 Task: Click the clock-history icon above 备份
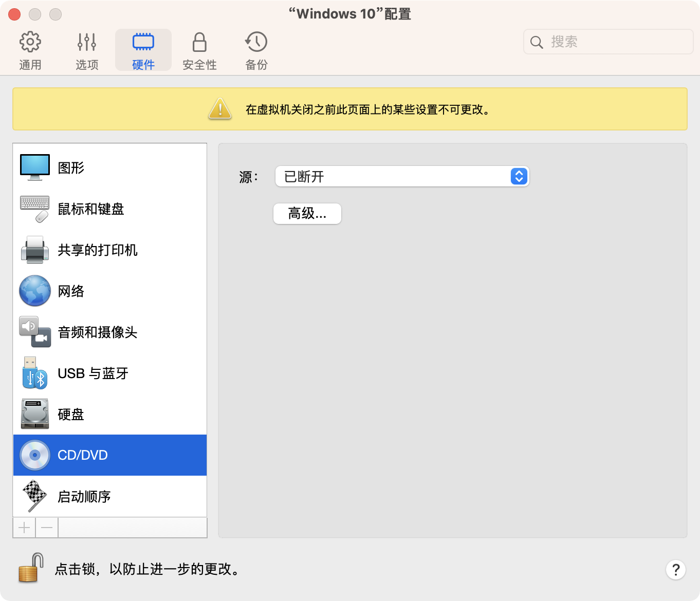click(x=256, y=42)
